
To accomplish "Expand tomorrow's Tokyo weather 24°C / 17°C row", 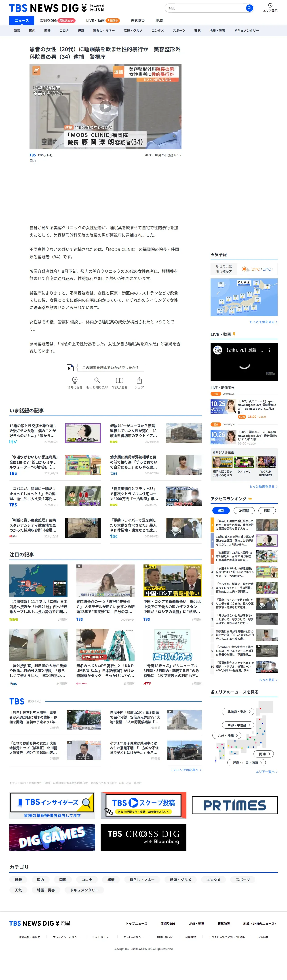I will click(244, 269).
